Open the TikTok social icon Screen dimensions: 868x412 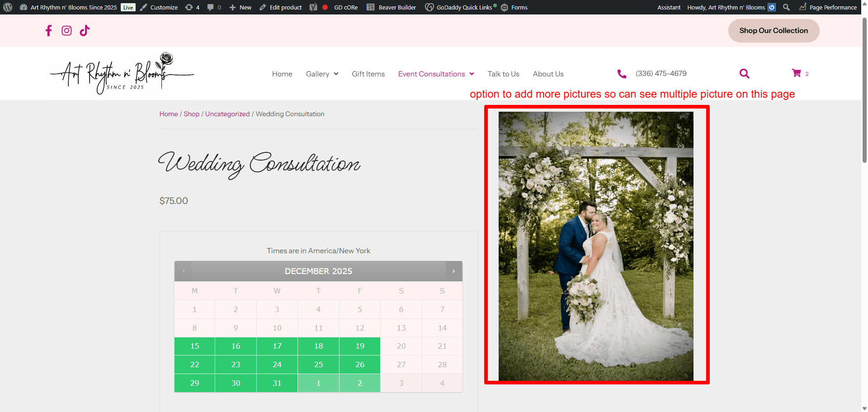point(85,31)
